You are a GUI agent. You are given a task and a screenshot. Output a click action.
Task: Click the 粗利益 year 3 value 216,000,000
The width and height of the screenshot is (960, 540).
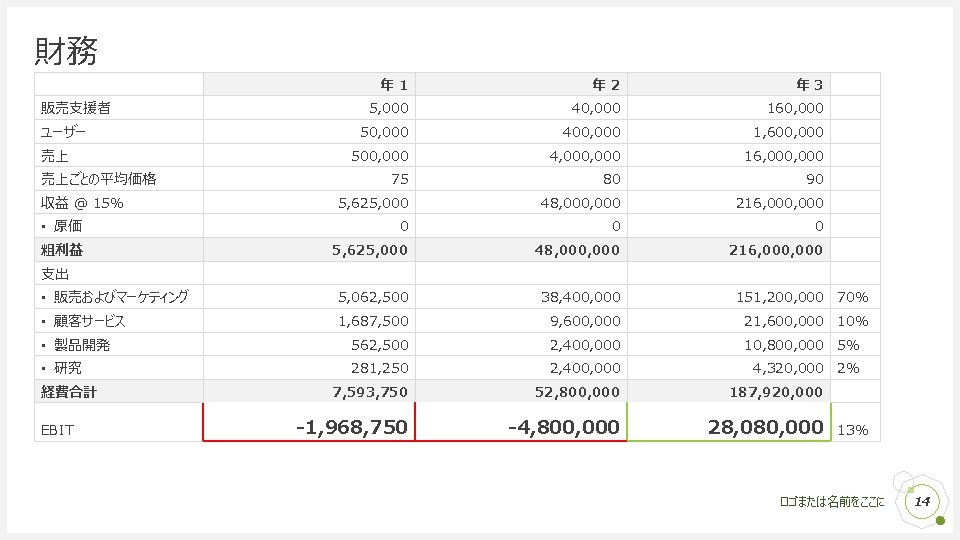click(776, 250)
